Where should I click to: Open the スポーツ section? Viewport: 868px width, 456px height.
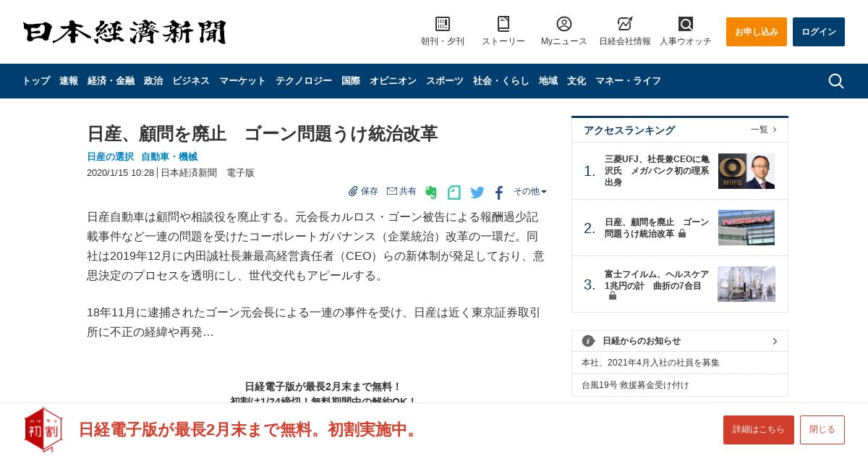[445, 81]
